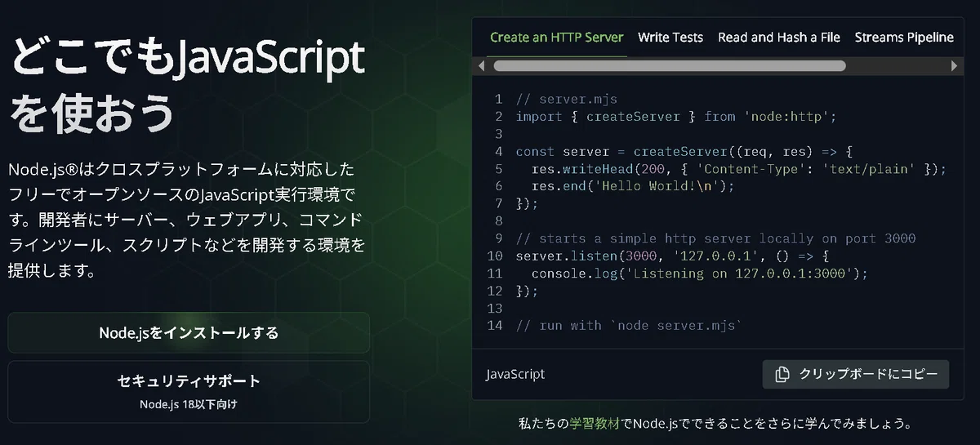The image size is (980, 445).
Task: Click the res.end('Hello World!\n') line
Action: tap(633, 186)
